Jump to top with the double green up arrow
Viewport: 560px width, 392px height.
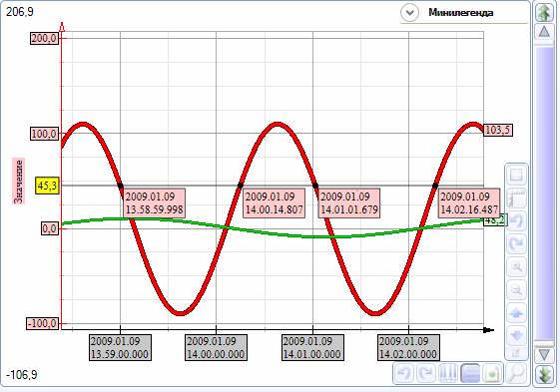click(544, 12)
